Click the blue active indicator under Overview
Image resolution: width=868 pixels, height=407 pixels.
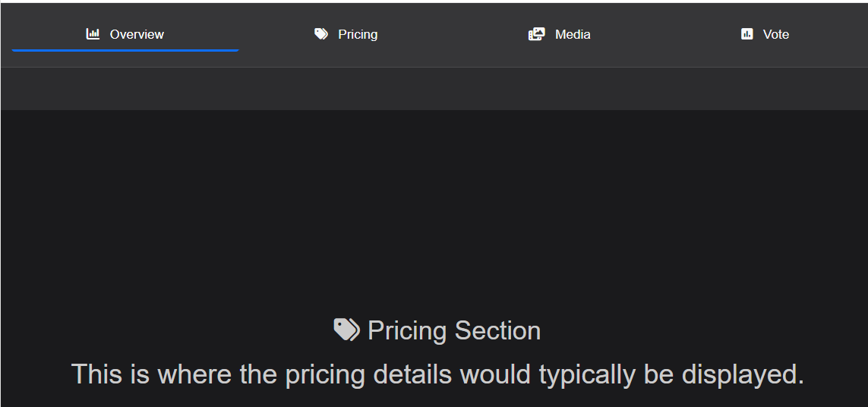tap(125, 51)
